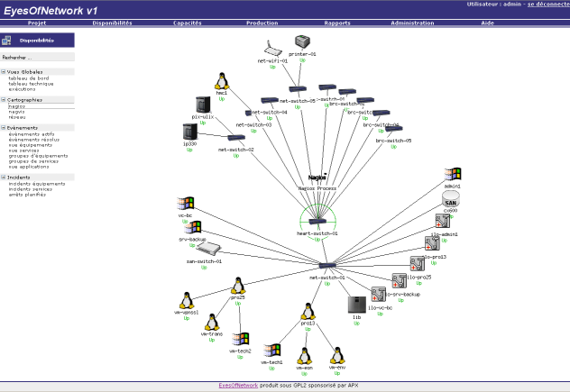570x392 pixels.
Task: Click the net-switch-05 label
Action: 298,101
